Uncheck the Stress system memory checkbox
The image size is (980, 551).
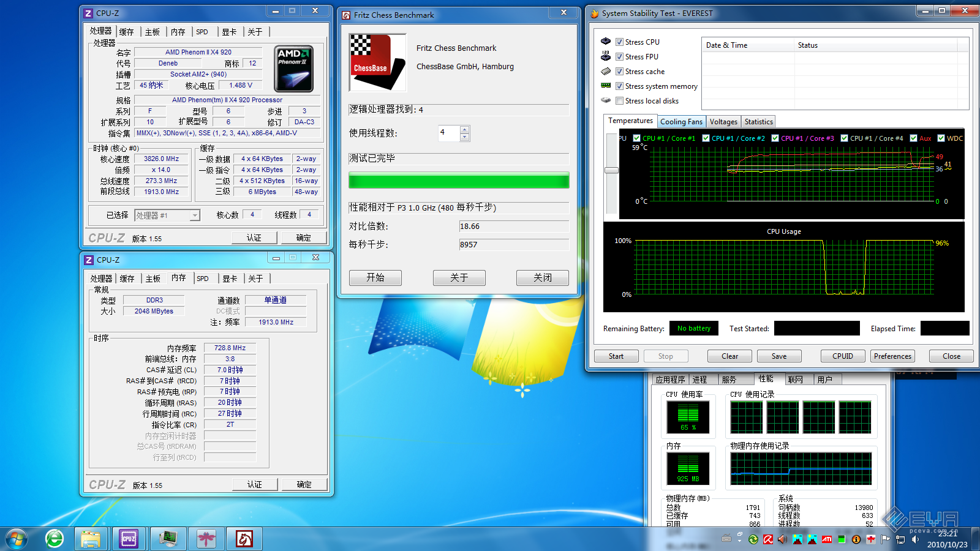[x=619, y=86]
